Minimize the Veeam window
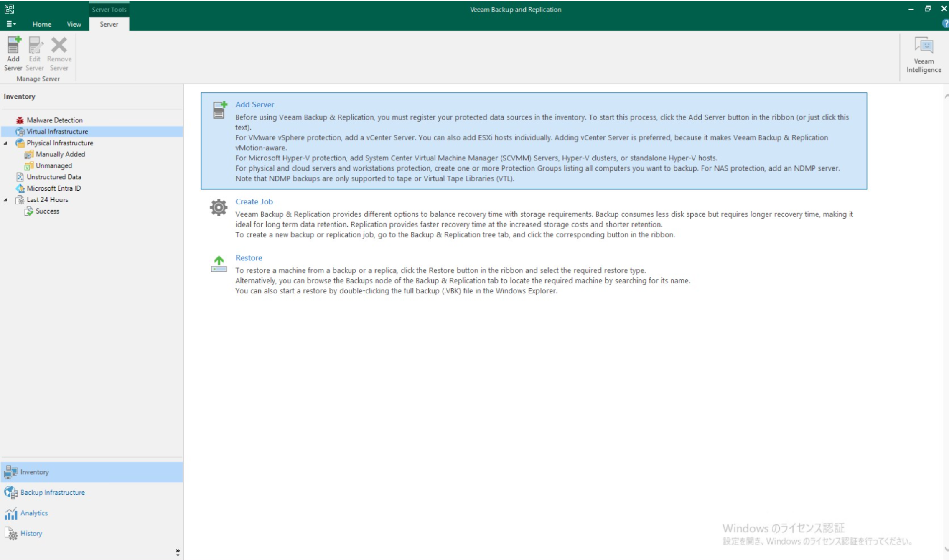 (x=911, y=9)
